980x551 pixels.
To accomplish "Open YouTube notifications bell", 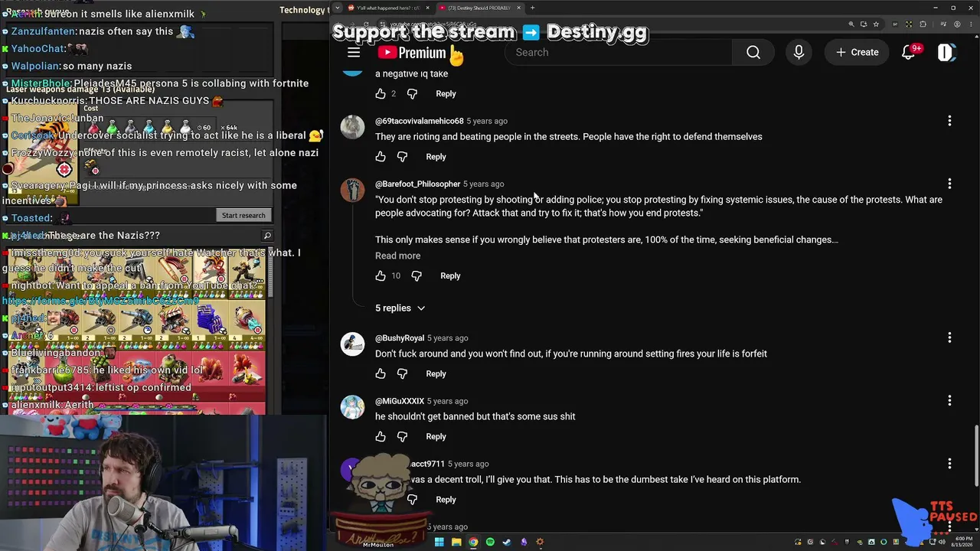I will (x=909, y=52).
